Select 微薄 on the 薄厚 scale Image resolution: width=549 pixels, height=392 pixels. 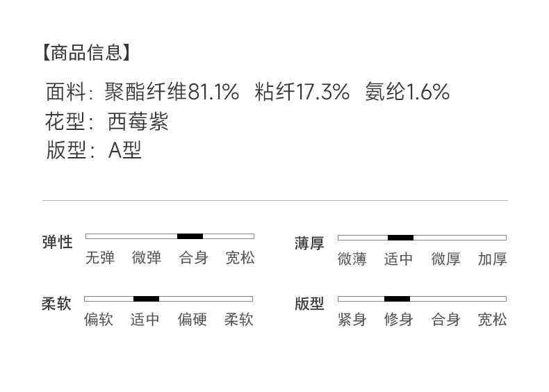click(x=352, y=259)
